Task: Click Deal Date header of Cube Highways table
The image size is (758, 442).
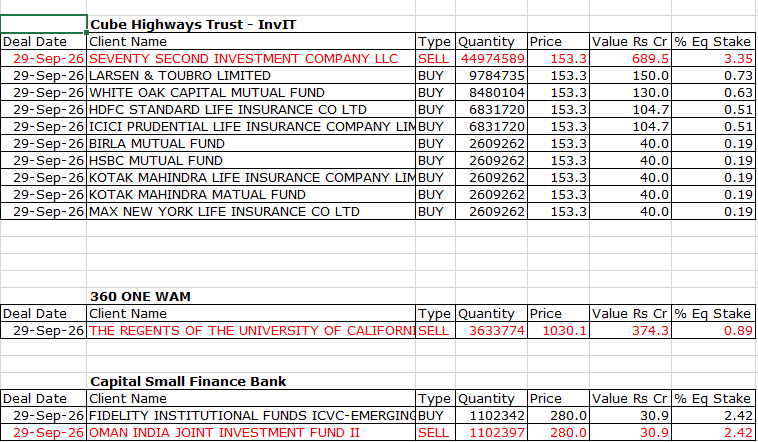Action: tap(44, 42)
